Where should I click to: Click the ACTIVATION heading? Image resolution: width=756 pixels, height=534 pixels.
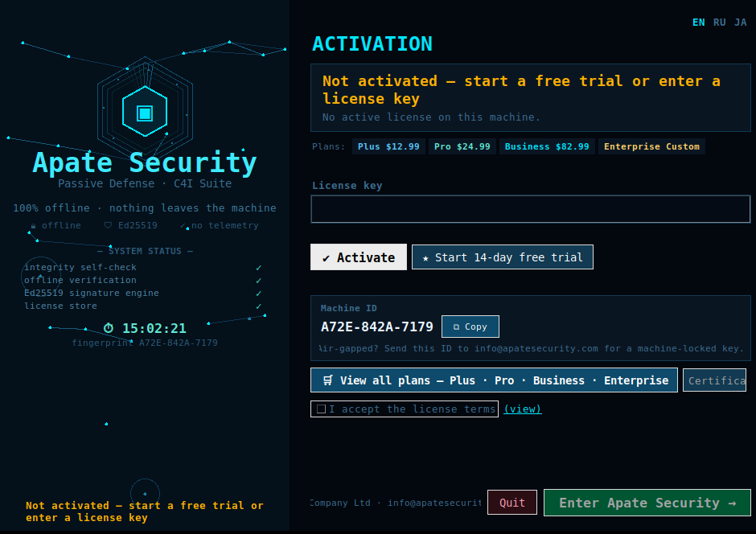372,44
